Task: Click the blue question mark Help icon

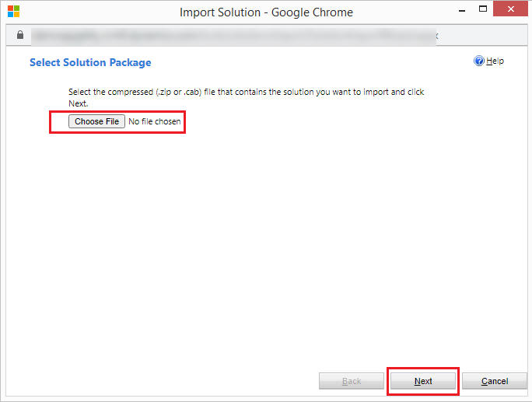Action: 479,61
